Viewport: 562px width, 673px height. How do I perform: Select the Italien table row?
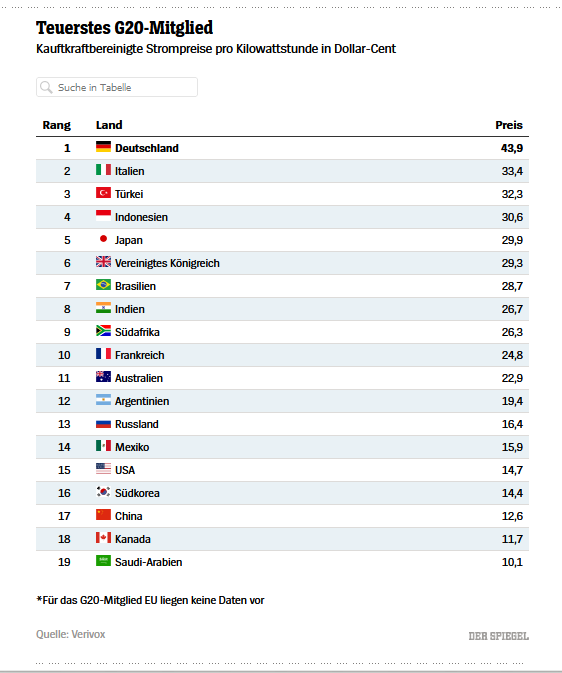[283, 171]
